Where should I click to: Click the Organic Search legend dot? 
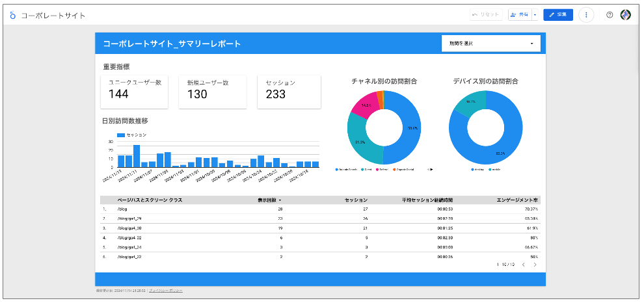pos(336,169)
